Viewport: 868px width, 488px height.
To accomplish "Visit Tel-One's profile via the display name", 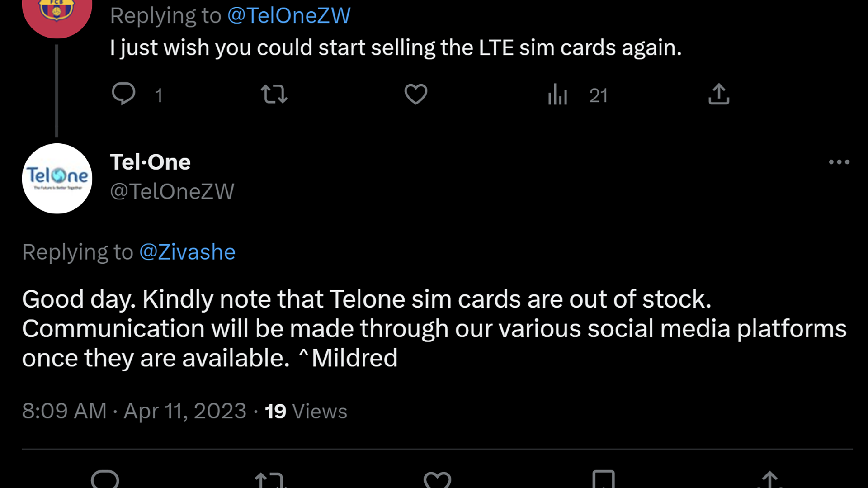I will [150, 161].
